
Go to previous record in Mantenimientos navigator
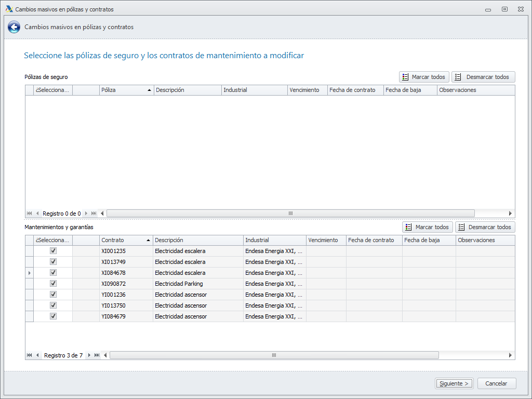[x=37, y=355]
